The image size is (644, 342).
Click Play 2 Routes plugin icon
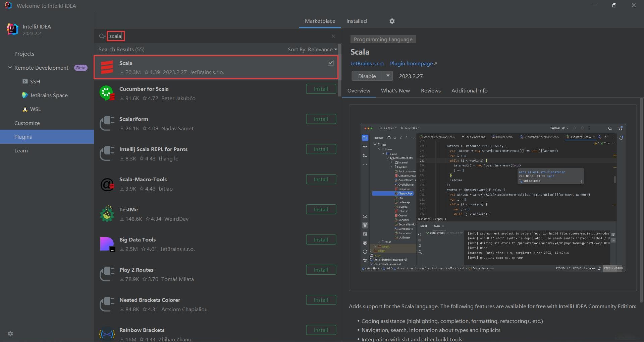(107, 274)
